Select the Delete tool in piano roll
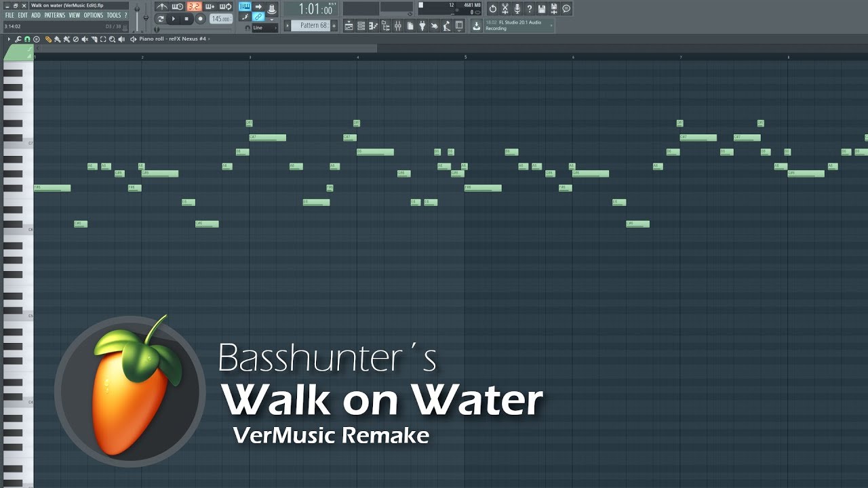 pos(76,39)
